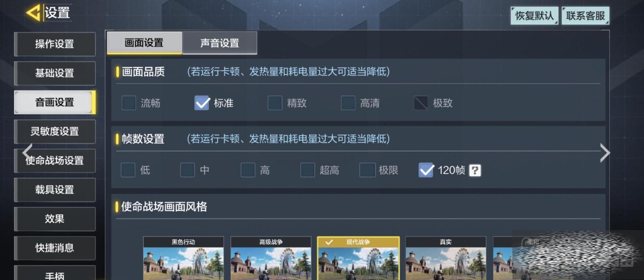Select the 高级战争 style thumbnail
This screenshot has height=280, width=644.
[271, 258]
